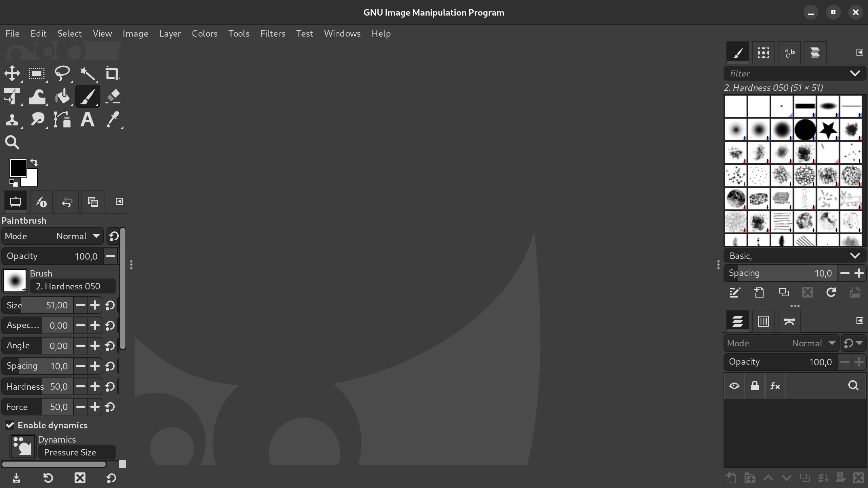Open the Windows menu
Image resolution: width=868 pixels, height=488 pixels.
click(x=342, y=34)
